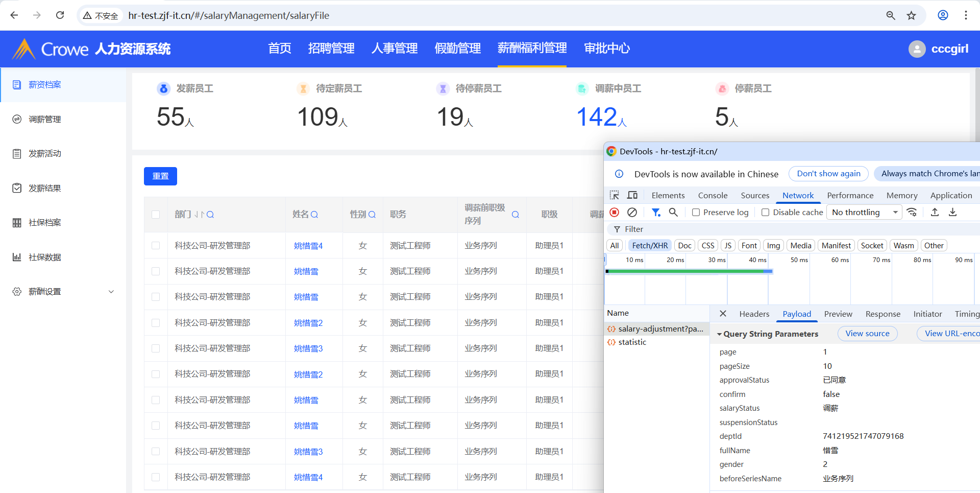The height and width of the screenshot is (493, 980).
Task: Click the network search magnifier icon
Action: click(x=673, y=212)
